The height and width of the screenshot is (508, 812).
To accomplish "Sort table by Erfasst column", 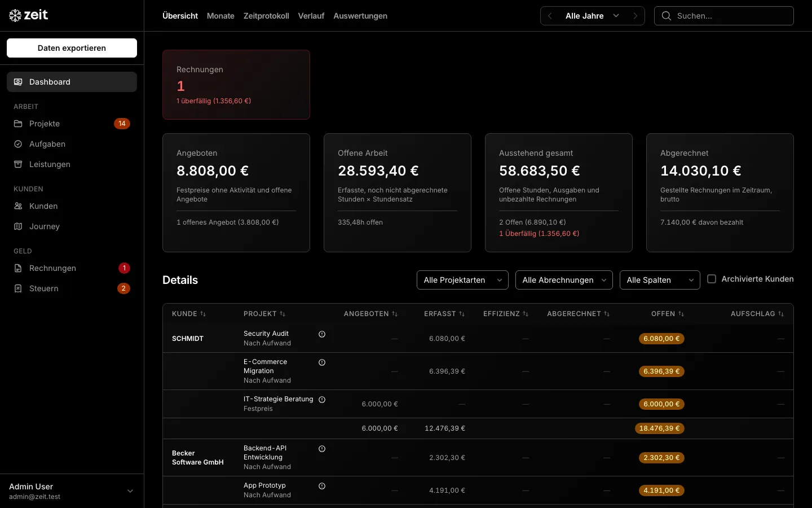I will coord(444,314).
